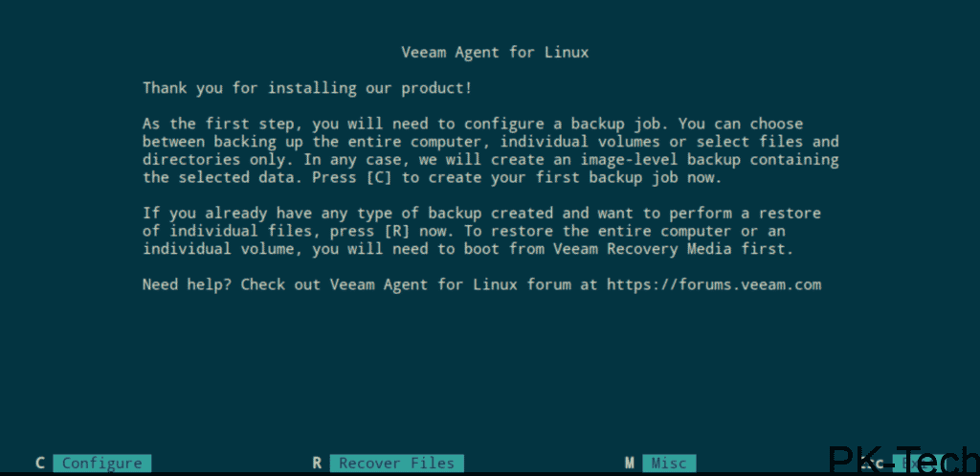Open the Recover Files option
980x476 pixels.
coord(396,464)
